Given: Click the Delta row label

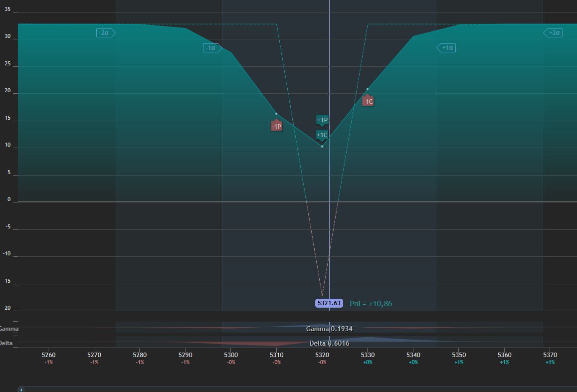Looking at the screenshot, I should coord(6,343).
